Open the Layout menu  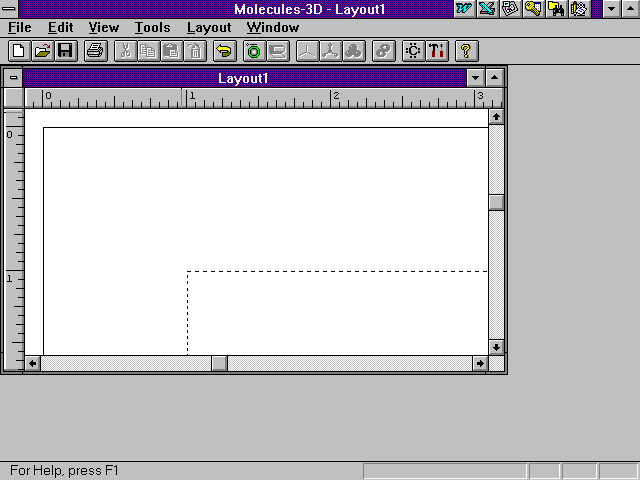click(x=209, y=27)
